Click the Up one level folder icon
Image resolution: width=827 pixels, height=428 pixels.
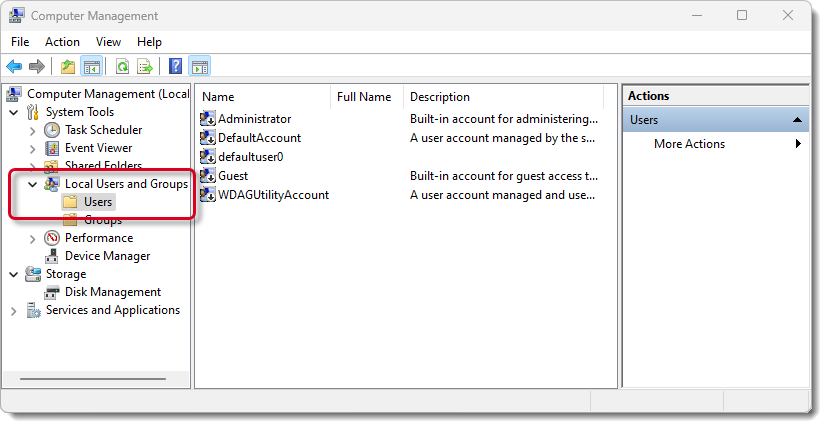tap(67, 67)
